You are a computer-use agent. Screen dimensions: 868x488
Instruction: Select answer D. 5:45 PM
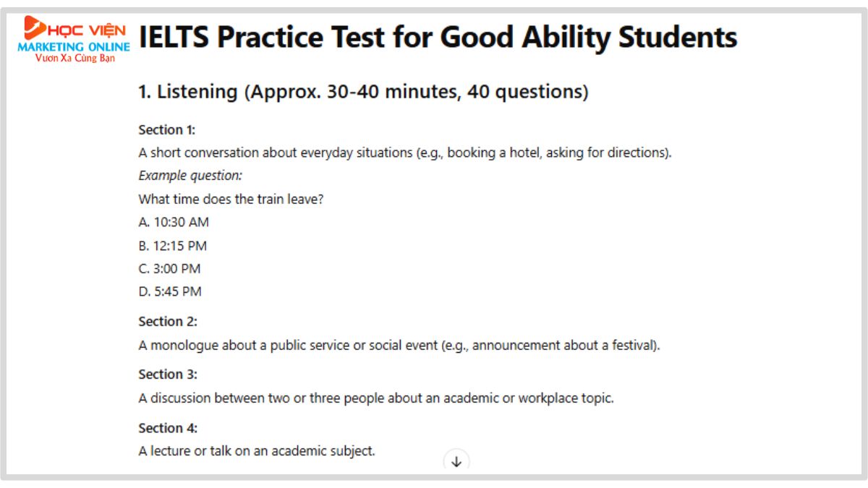[x=170, y=292]
